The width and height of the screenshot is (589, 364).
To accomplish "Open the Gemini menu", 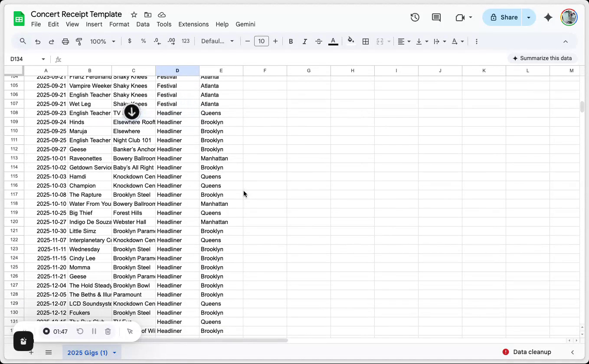I will (x=245, y=24).
